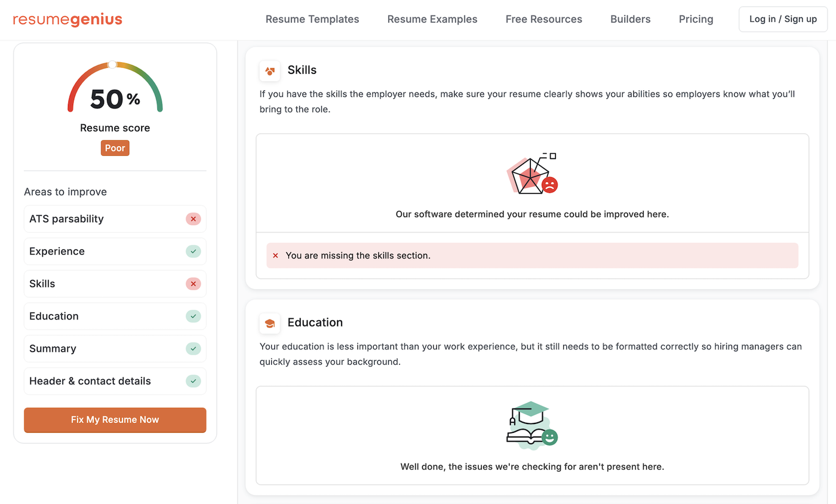Open the Resume Templates menu
Screen dimensions: 836x504
point(312,19)
